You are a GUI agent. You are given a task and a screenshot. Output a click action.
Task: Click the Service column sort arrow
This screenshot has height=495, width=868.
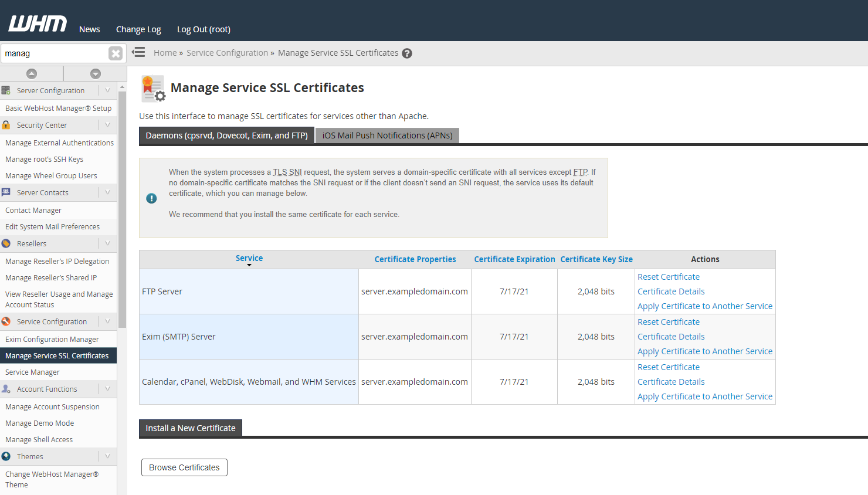coord(249,266)
